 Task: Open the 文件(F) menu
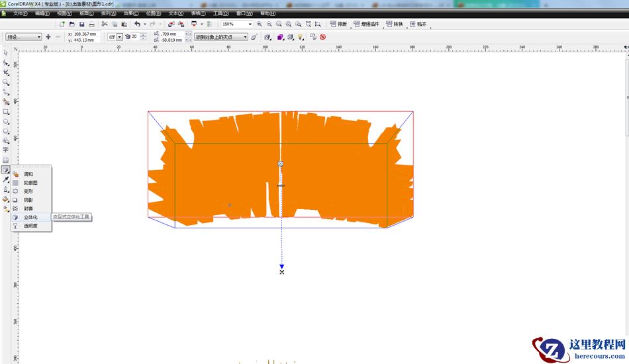pos(20,13)
